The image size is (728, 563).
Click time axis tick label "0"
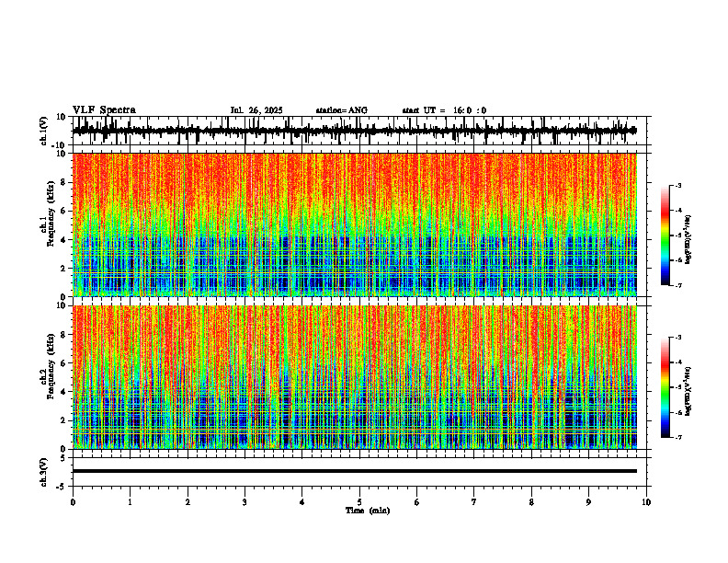pos(73,502)
